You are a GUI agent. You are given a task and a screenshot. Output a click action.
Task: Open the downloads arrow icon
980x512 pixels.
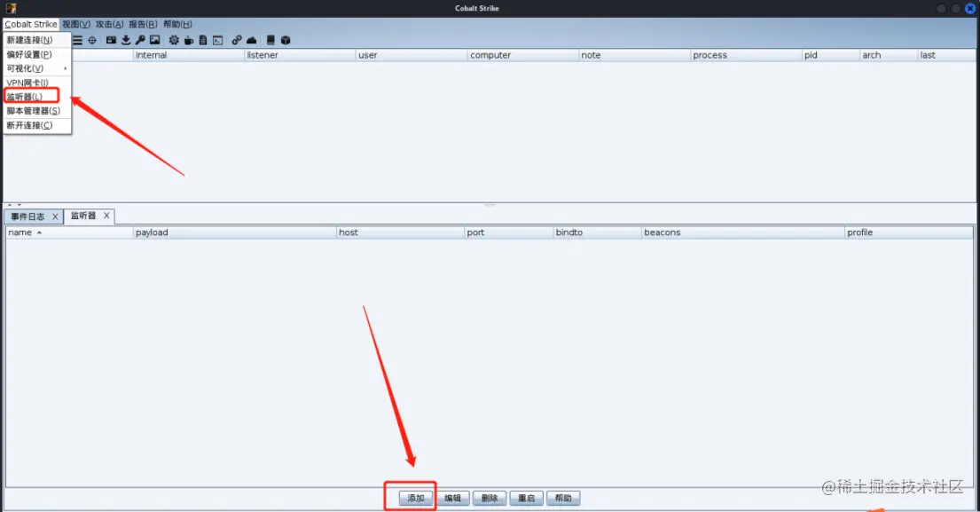126,40
